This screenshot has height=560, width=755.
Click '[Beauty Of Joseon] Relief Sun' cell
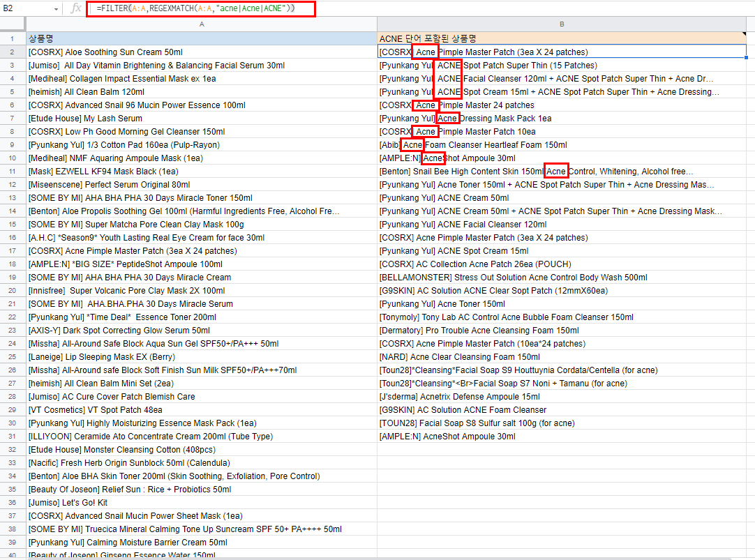tap(202, 490)
